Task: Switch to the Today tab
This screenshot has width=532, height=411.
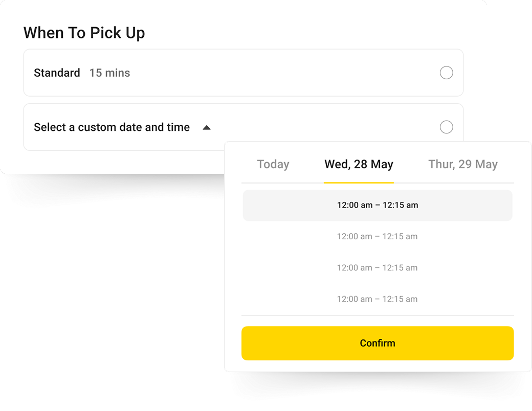Action: click(x=273, y=165)
